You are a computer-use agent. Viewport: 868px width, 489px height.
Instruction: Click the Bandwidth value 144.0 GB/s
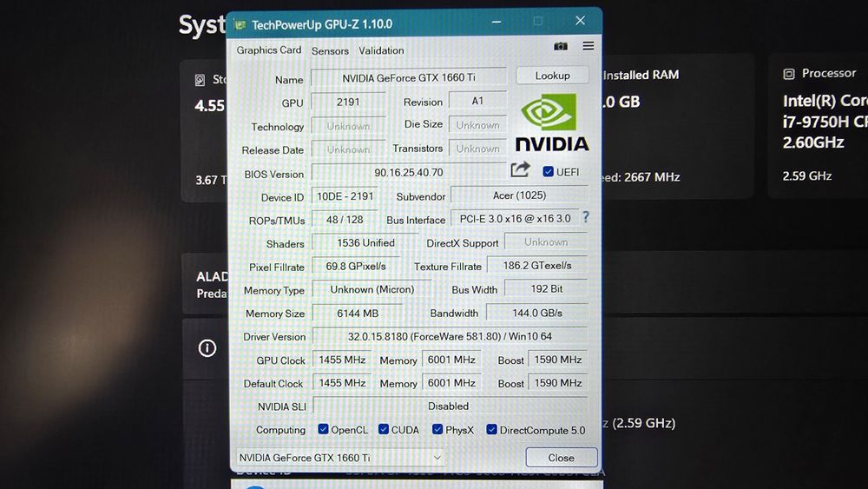pyautogui.click(x=537, y=313)
